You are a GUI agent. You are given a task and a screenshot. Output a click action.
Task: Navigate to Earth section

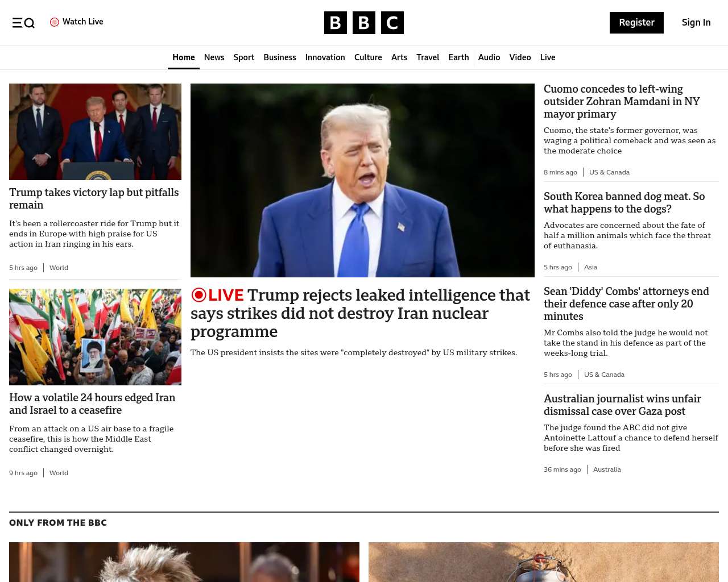(x=458, y=57)
